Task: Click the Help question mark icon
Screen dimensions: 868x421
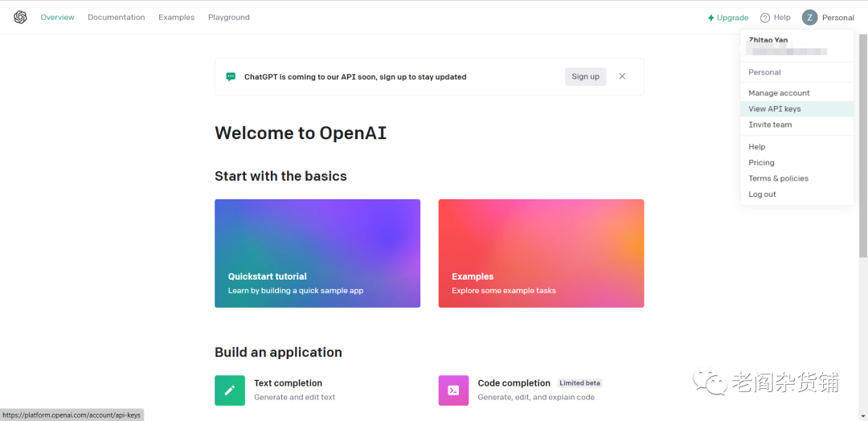Action: (765, 18)
